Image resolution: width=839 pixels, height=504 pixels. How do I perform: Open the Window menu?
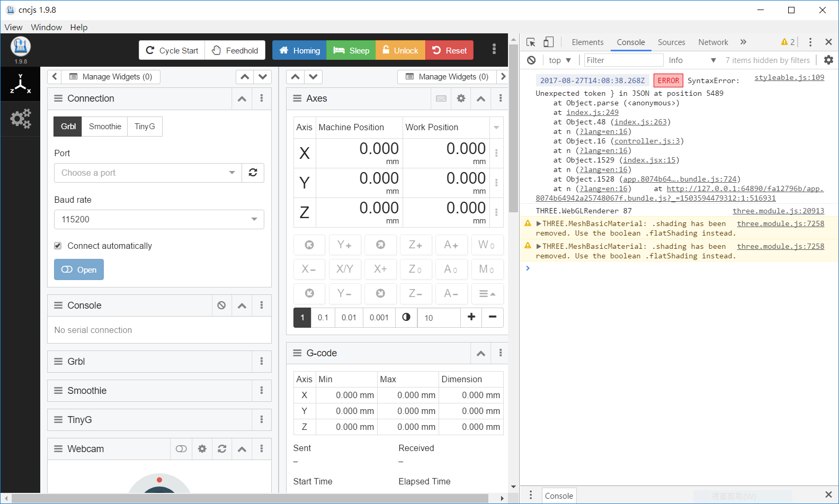pyautogui.click(x=46, y=27)
